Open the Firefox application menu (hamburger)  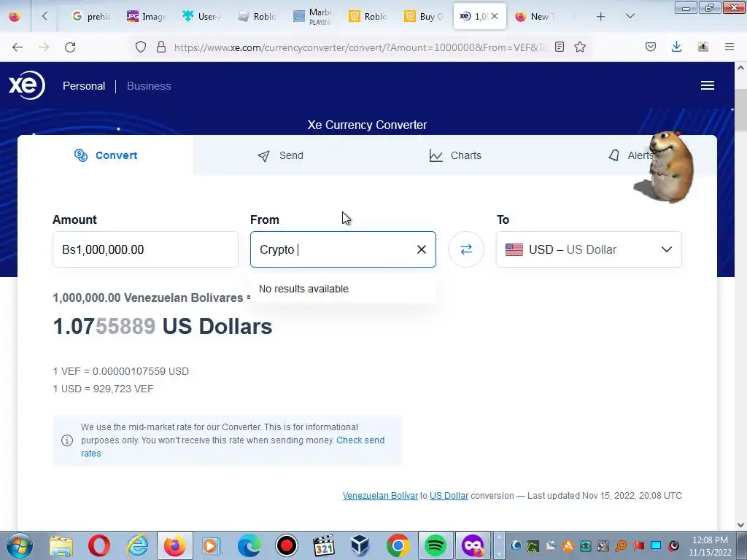pos(729,47)
